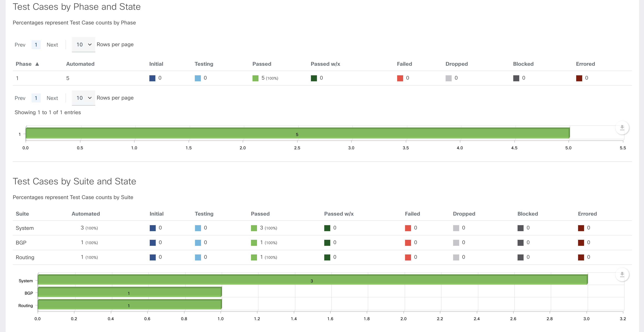
Task: Click the Automated column header in phase table
Action: pos(80,64)
